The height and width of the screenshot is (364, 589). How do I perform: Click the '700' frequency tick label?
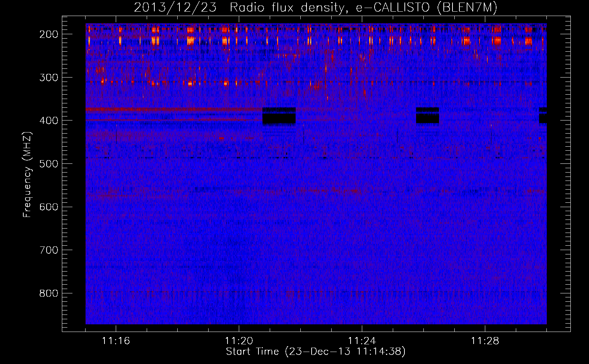(x=49, y=250)
